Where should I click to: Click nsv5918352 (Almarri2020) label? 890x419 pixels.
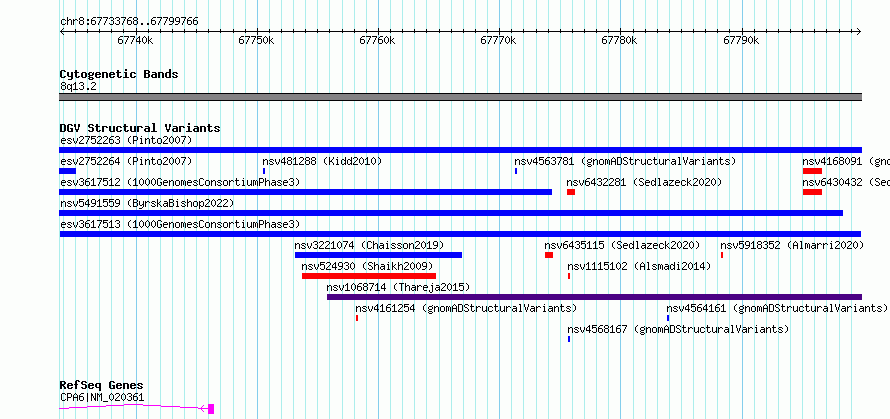[x=792, y=245]
